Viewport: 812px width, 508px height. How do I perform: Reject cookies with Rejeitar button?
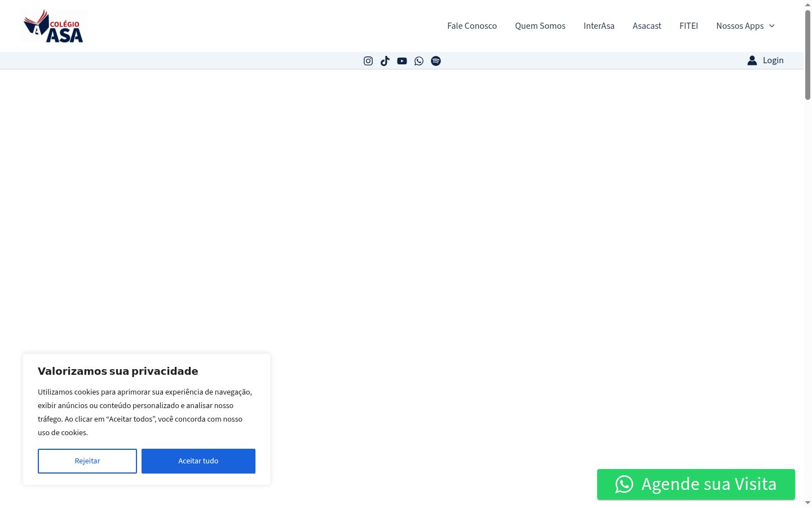[x=87, y=461]
